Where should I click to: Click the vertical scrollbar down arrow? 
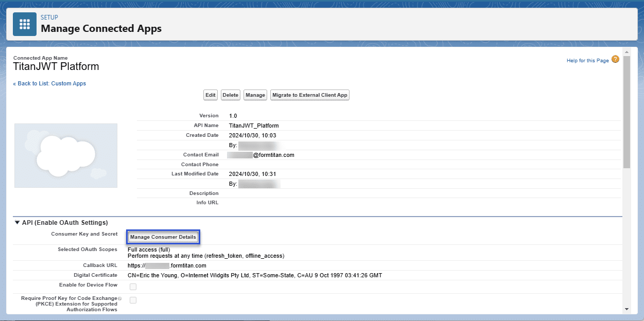626,309
